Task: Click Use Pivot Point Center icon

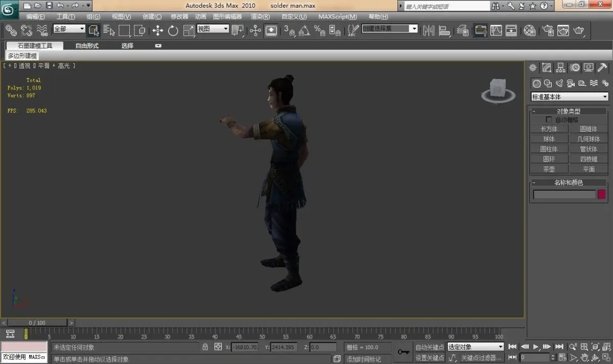Action: [238, 30]
